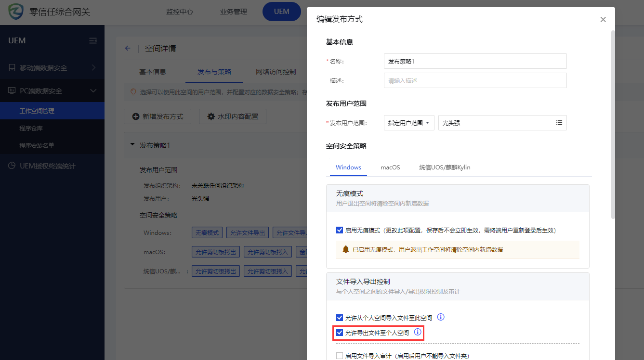Click the UEM授权终端统计 chart icon
644x360 pixels.
(12, 166)
